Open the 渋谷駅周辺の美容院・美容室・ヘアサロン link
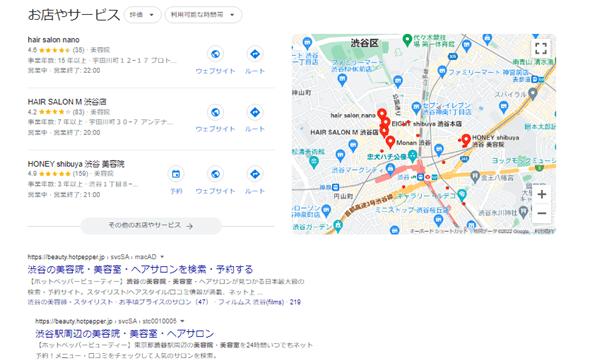 (x=125, y=333)
